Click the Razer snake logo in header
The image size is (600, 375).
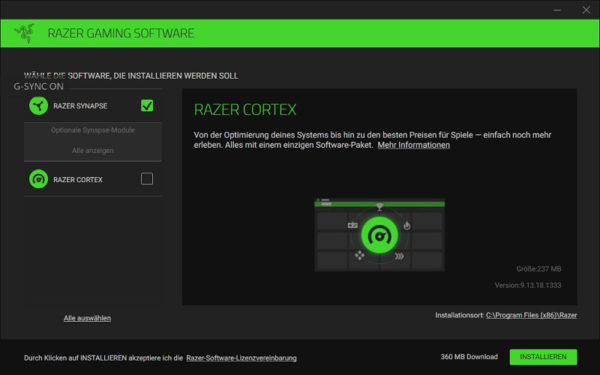(x=25, y=33)
